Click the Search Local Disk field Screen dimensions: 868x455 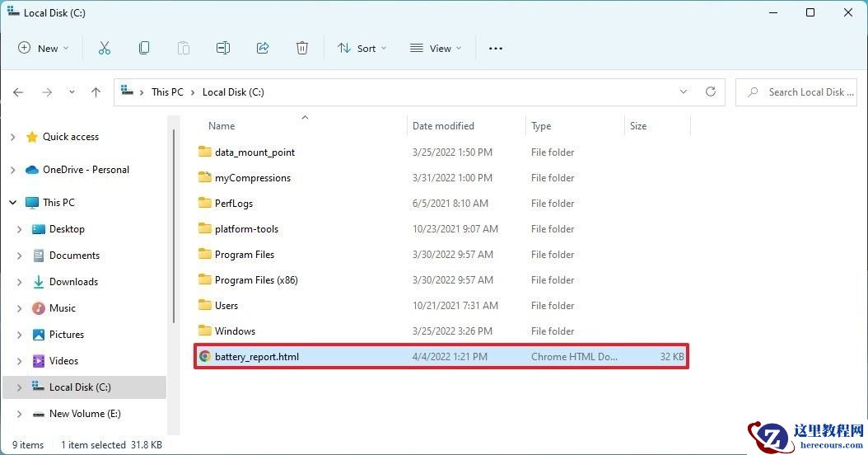805,92
